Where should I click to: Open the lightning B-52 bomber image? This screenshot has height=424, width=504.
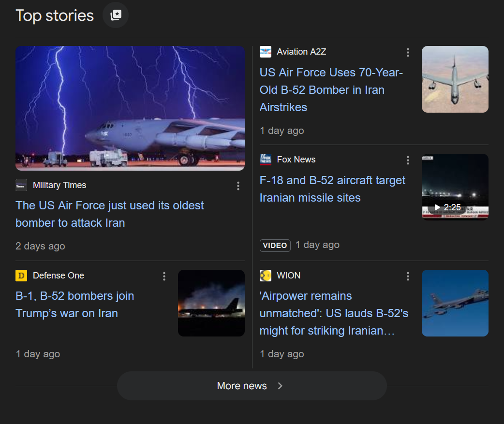coord(130,108)
